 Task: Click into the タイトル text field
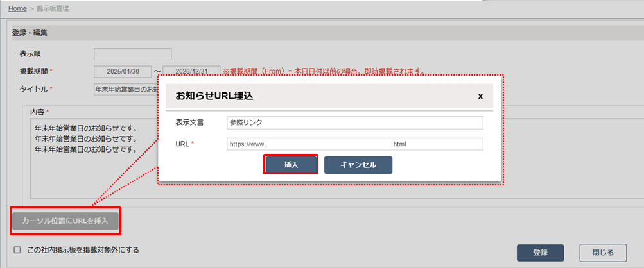[x=125, y=88]
